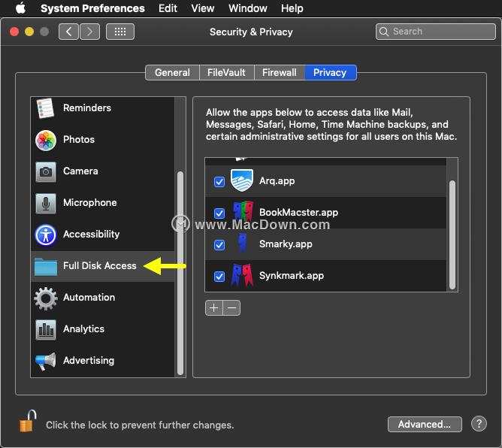The height and width of the screenshot is (448, 502).
Task: Click the magnifying glass search icon
Action: [x=384, y=32]
